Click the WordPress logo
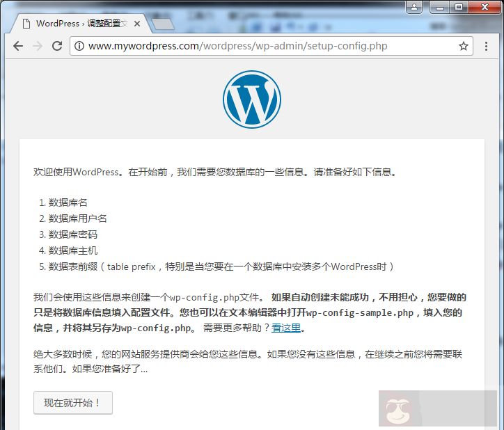The width and height of the screenshot is (504, 430). pos(252,99)
